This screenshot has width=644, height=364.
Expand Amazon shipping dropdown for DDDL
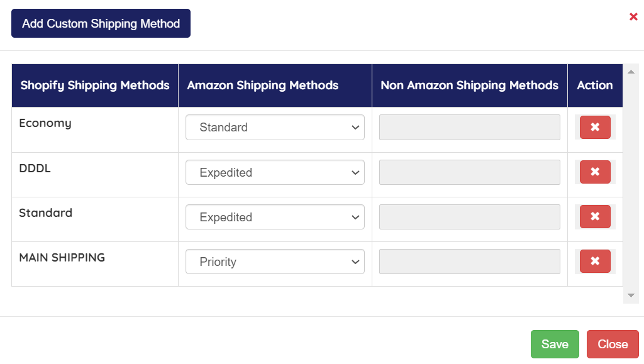[275, 172]
